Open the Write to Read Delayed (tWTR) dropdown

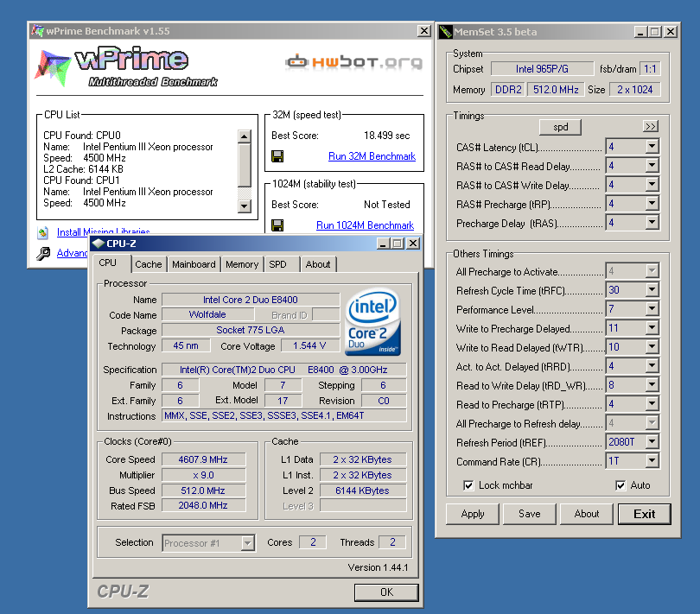click(x=652, y=347)
